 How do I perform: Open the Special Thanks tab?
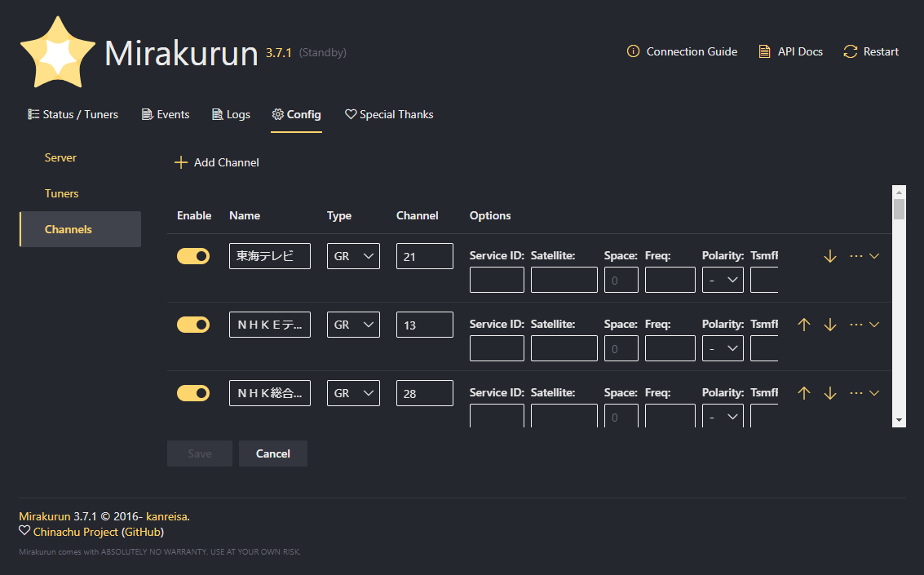click(389, 114)
